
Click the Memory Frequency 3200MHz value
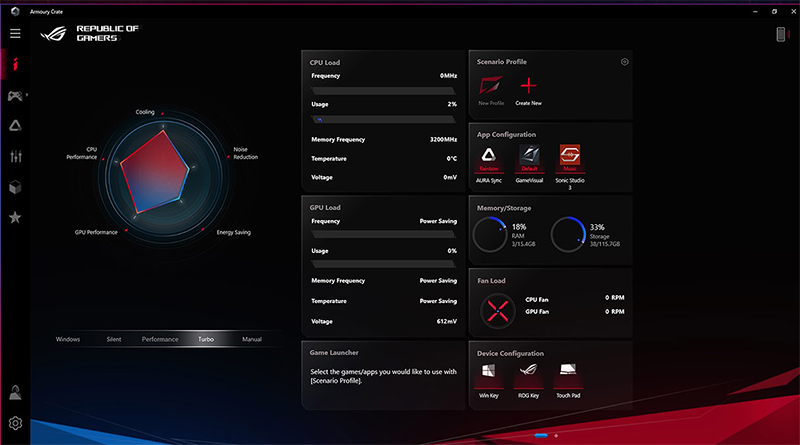pos(443,139)
